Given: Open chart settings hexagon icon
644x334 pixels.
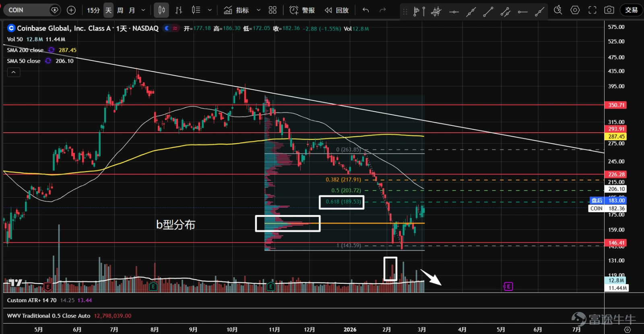Looking at the screenshot, I should coord(575,10).
